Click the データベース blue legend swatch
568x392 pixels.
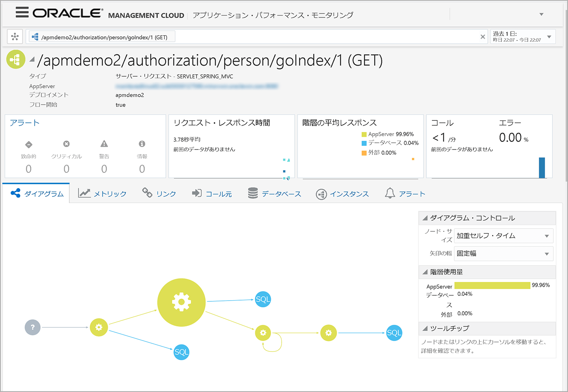[x=364, y=143]
